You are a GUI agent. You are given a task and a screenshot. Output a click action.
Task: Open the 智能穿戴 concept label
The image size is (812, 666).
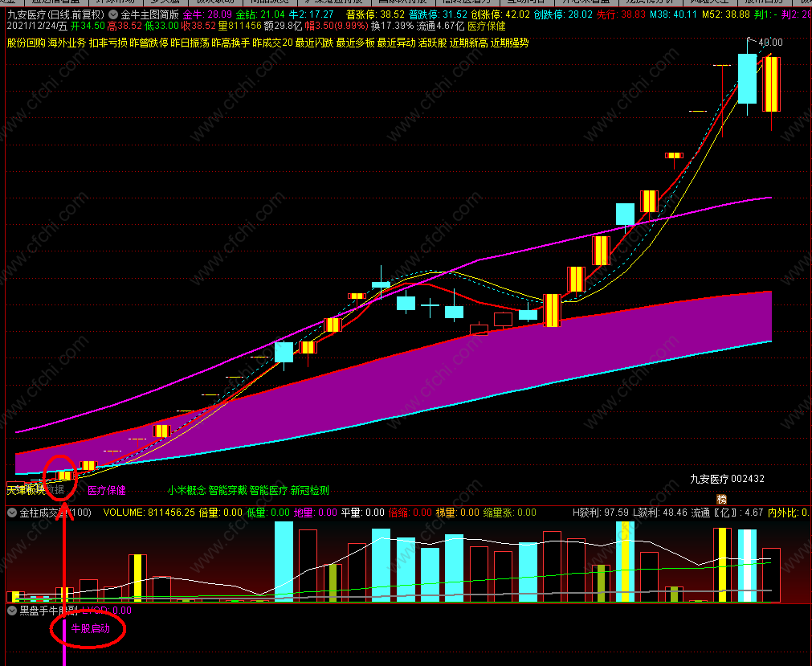[228, 490]
